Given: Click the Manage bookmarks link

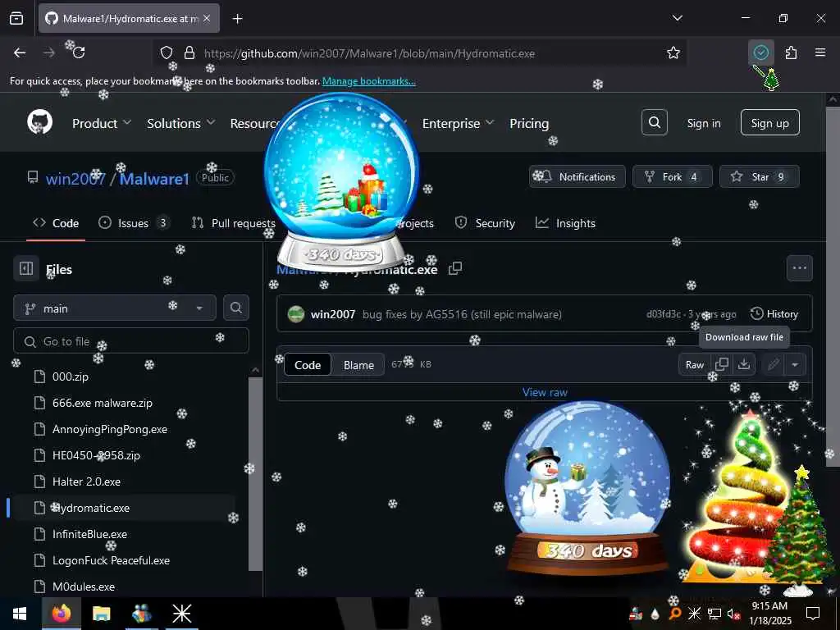Looking at the screenshot, I should click(x=368, y=81).
